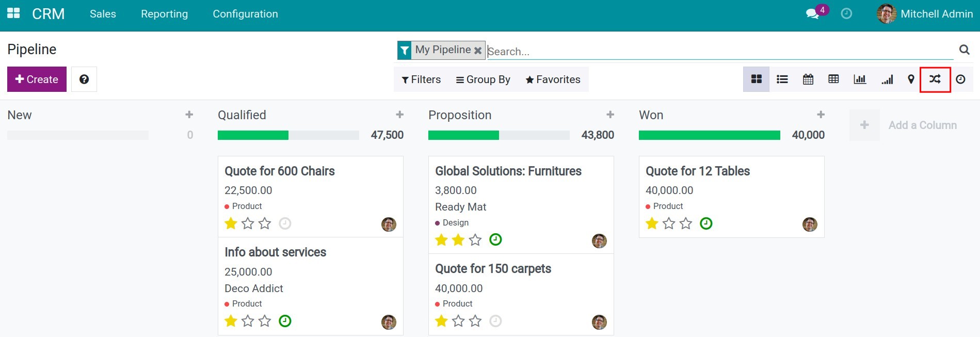Switch to list view
The image size is (980, 337).
click(782, 79)
